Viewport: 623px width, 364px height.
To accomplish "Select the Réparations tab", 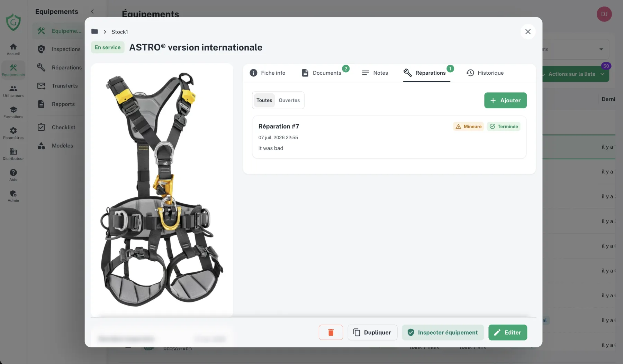I will [427, 73].
